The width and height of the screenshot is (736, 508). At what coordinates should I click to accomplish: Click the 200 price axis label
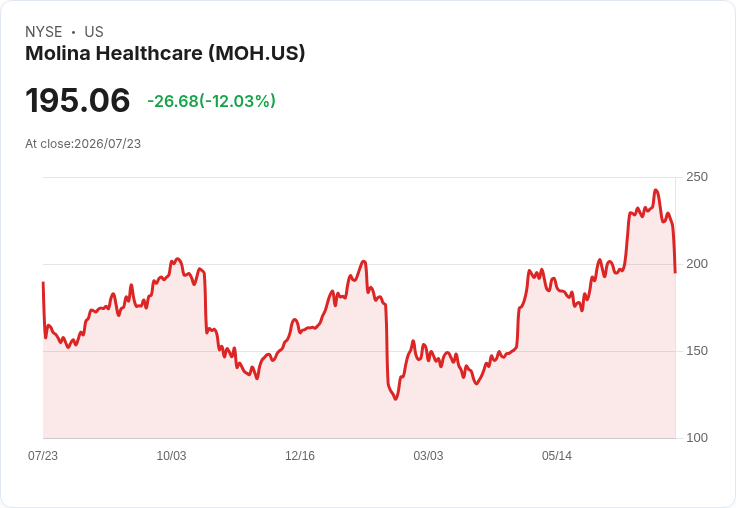pyautogui.click(x=697, y=264)
